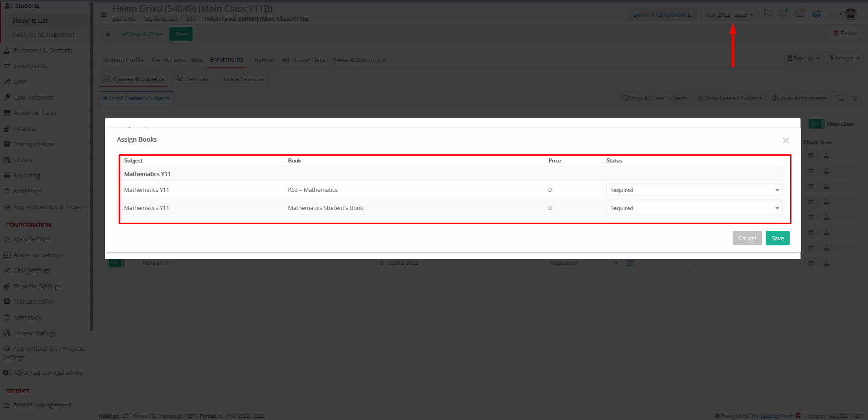Open Main Settings in sidebar
Image resolution: width=868 pixels, height=420 pixels.
point(32,239)
